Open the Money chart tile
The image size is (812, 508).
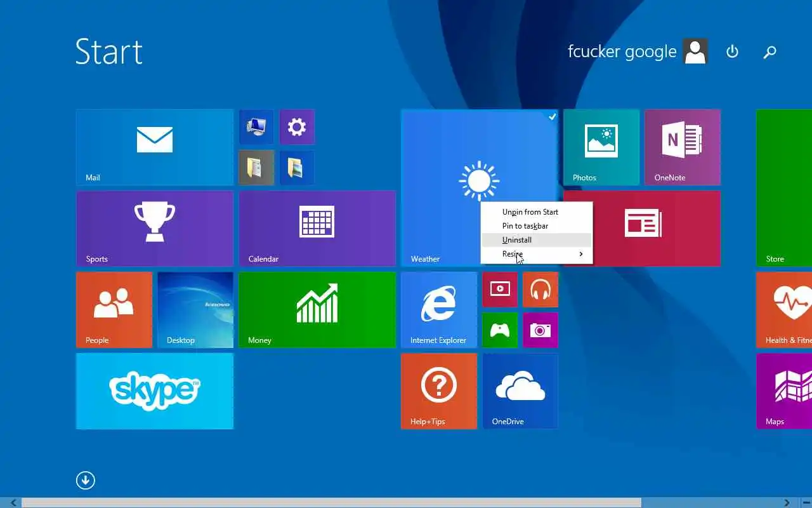317,310
